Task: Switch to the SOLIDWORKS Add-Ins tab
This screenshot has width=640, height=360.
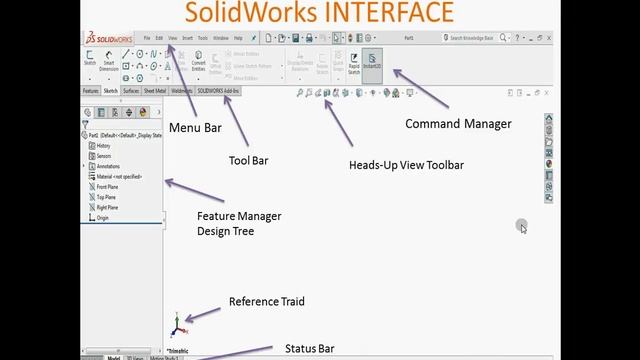Action: click(218, 91)
